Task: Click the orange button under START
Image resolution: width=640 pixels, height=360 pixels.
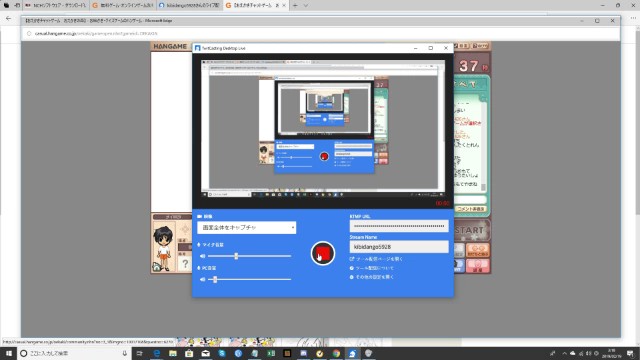Action: pyautogui.click(x=478, y=250)
